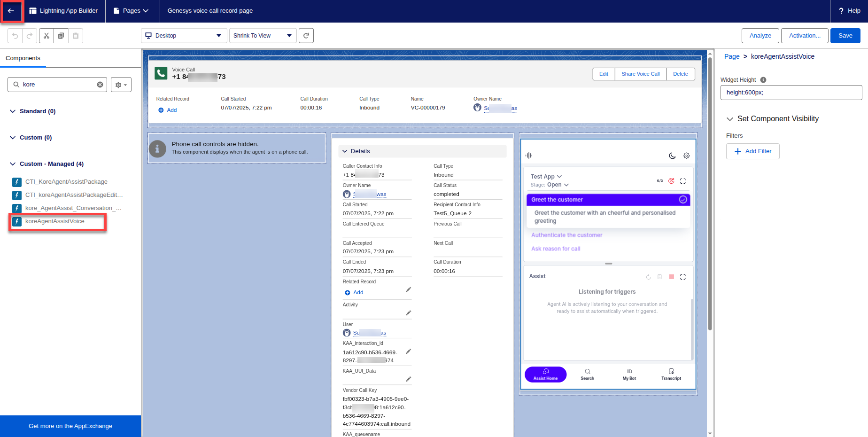Copy the selected component
The width and height of the screenshot is (868, 437).
click(61, 36)
